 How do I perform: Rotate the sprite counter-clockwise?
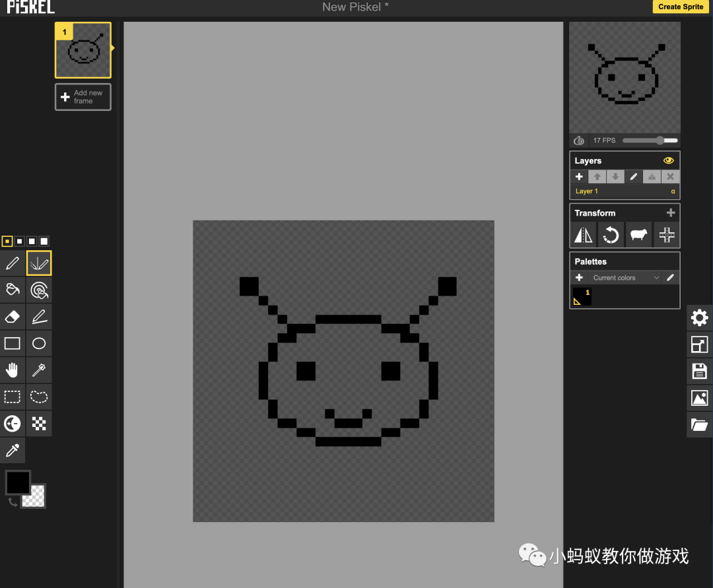point(611,235)
